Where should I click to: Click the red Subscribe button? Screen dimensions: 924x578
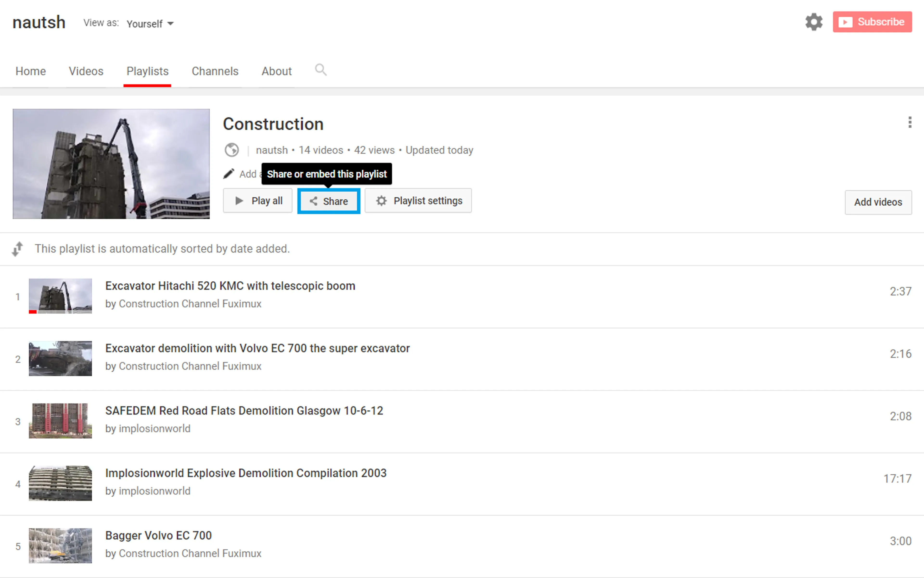[872, 22]
